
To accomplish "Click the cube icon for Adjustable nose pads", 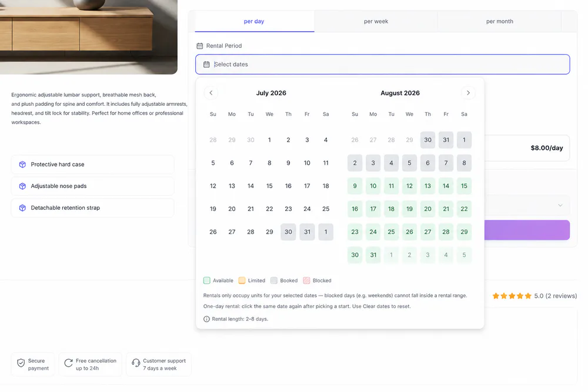I will click(x=22, y=186).
